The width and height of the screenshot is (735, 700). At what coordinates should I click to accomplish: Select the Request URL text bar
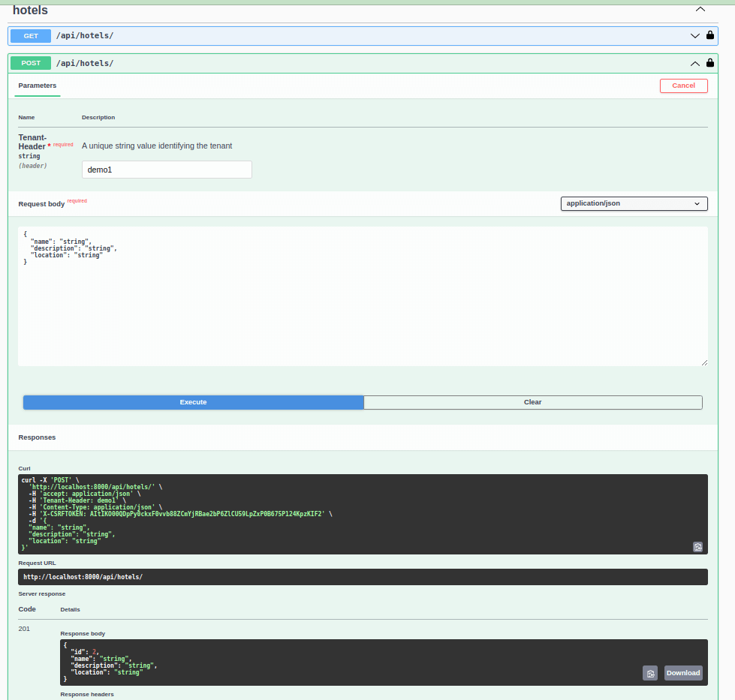pos(363,576)
